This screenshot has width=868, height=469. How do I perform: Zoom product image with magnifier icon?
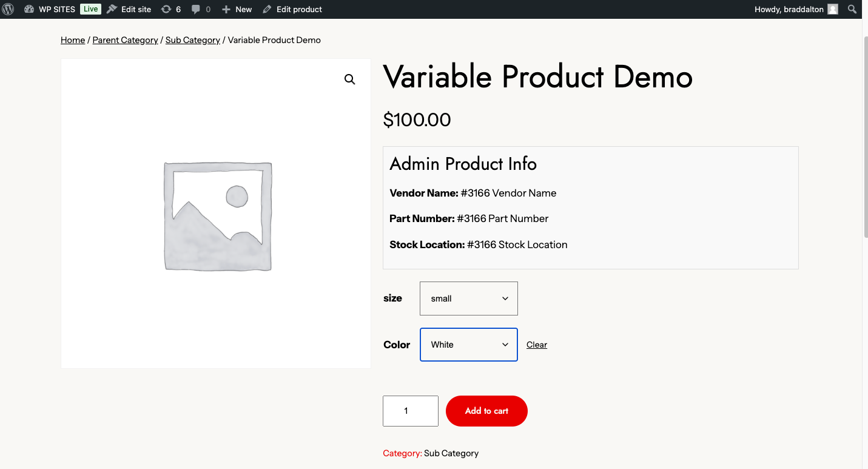click(350, 79)
